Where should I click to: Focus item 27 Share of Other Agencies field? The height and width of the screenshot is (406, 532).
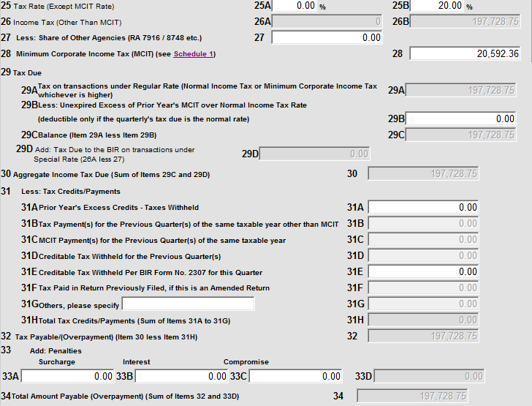tap(327, 37)
